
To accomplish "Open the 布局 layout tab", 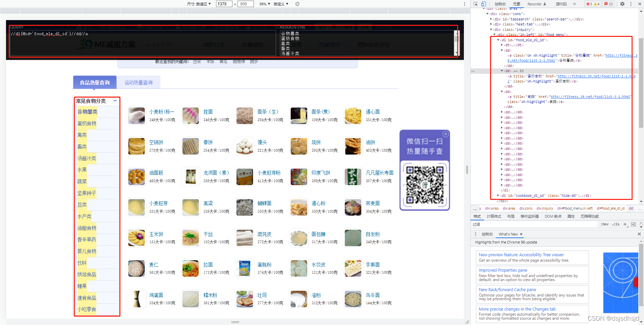I will click(511, 216).
